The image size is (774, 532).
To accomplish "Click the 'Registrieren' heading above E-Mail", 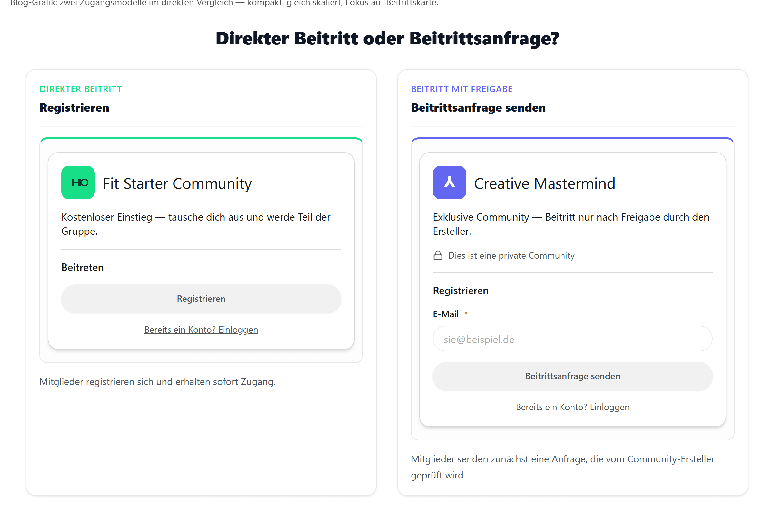I will pyautogui.click(x=460, y=290).
